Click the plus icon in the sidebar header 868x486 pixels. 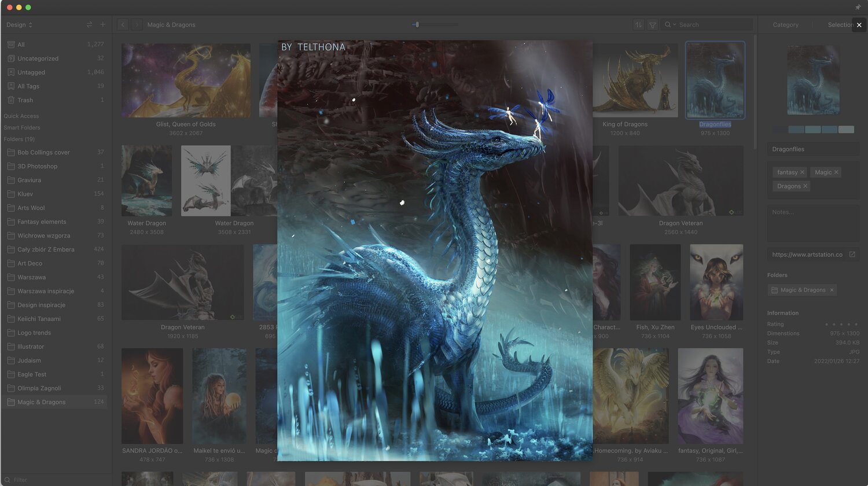pos(103,25)
